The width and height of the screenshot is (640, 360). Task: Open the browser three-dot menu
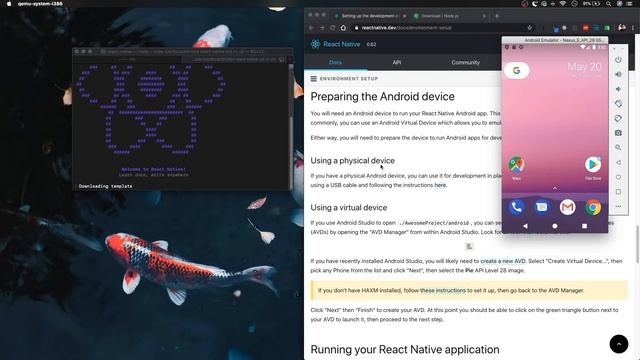point(633,28)
